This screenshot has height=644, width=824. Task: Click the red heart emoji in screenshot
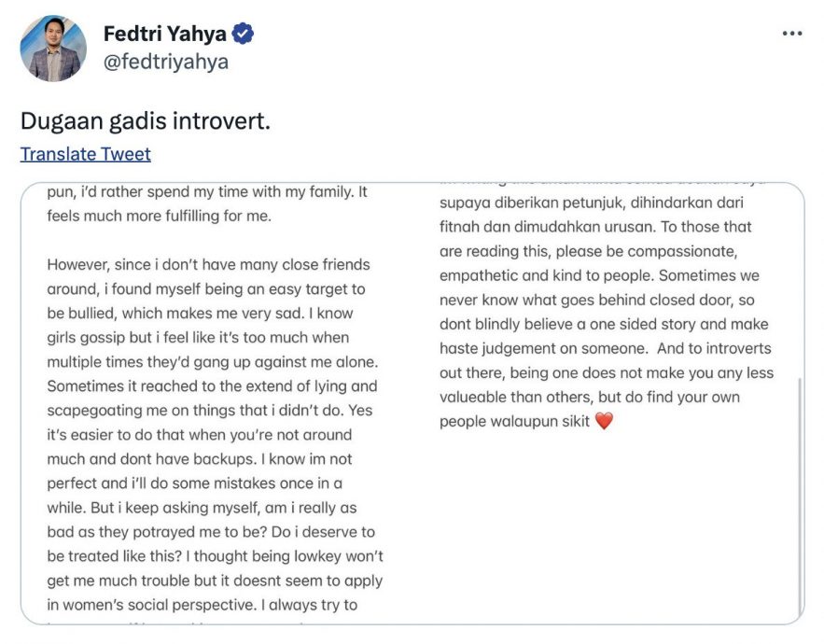pyautogui.click(x=604, y=421)
